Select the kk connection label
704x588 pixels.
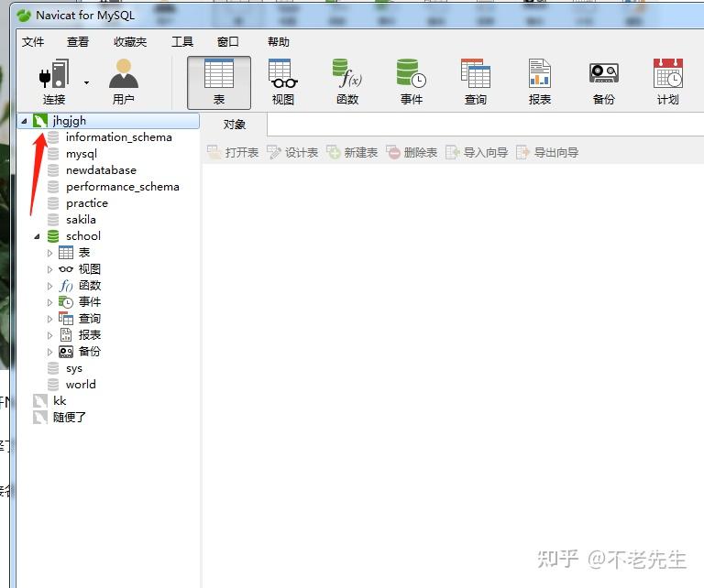(60, 401)
